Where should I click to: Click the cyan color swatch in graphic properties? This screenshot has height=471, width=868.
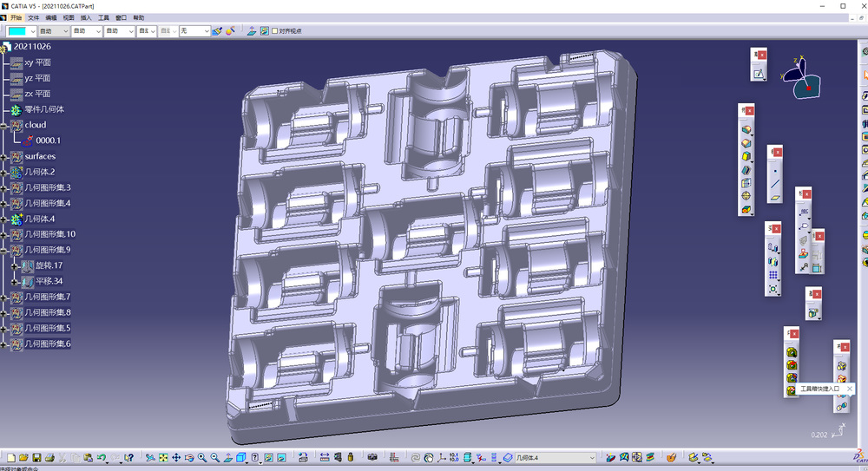(x=17, y=31)
